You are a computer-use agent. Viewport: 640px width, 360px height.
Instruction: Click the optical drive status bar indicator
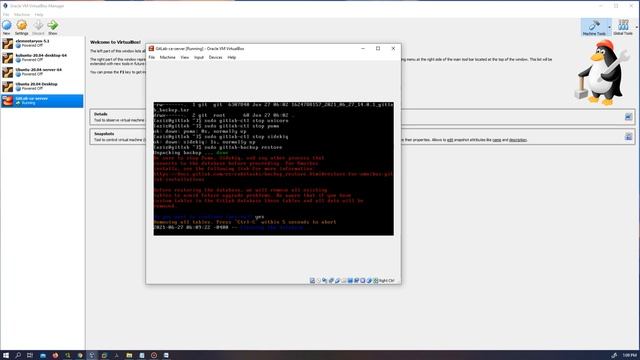(318, 280)
